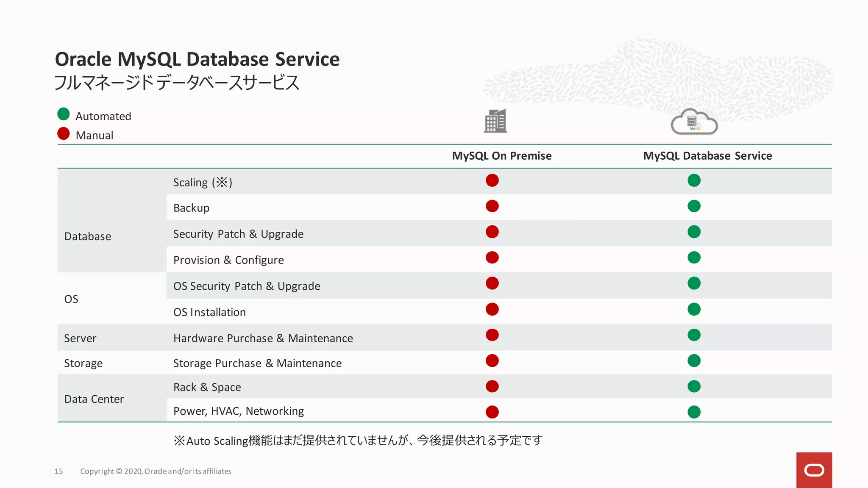The width and height of the screenshot is (868, 488).
Task: Click red dot for Hardware Purchase & Maintenance
Action: tap(492, 335)
